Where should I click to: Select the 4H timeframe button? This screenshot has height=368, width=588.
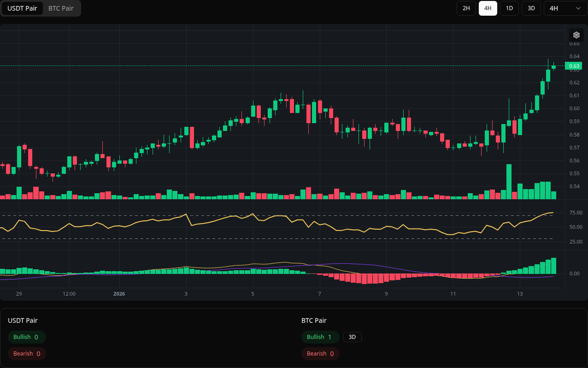(x=488, y=8)
